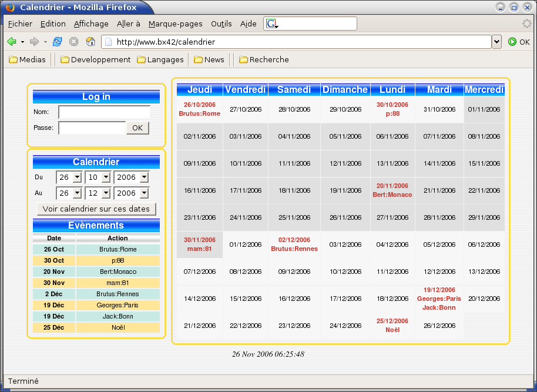Expand the URL history dropdown arrow

[x=496, y=42]
